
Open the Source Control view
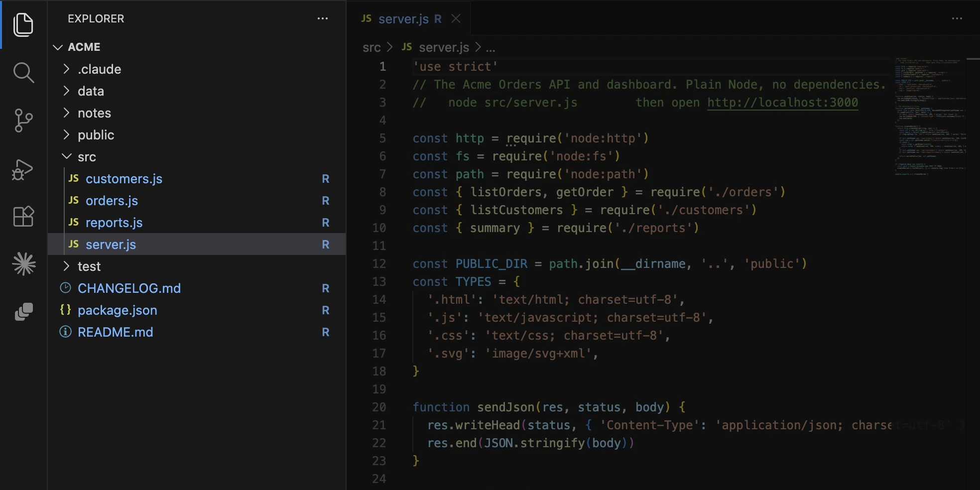pos(23,121)
